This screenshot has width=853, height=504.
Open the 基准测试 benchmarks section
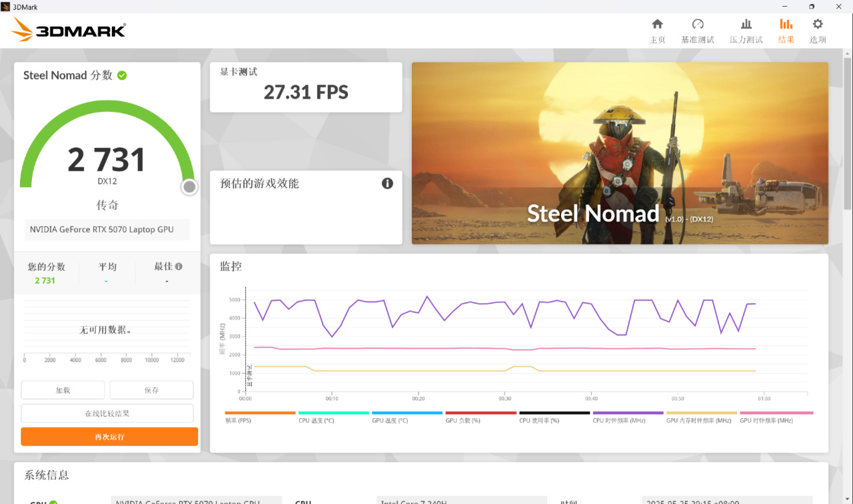(x=697, y=31)
